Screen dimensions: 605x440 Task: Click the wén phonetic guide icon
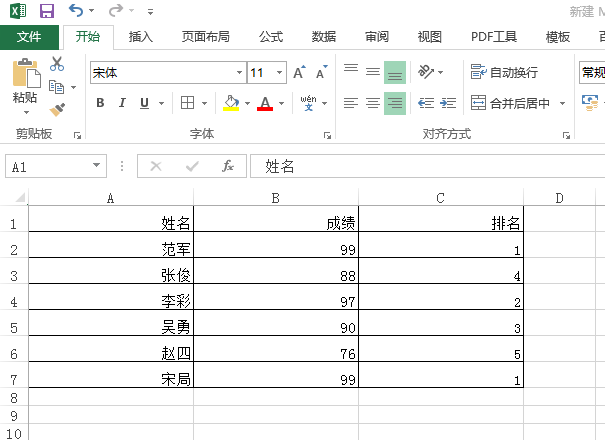tap(309, 103)
